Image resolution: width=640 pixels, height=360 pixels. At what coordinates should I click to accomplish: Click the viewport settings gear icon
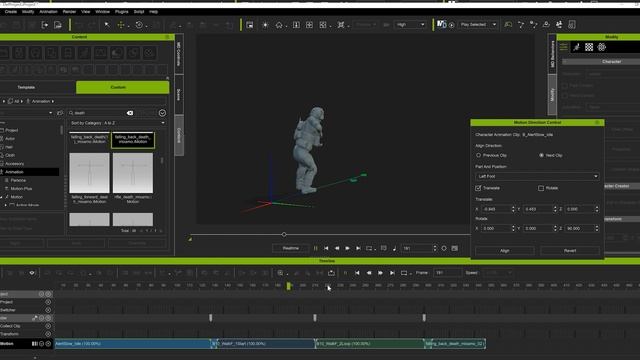coord(444,248)
